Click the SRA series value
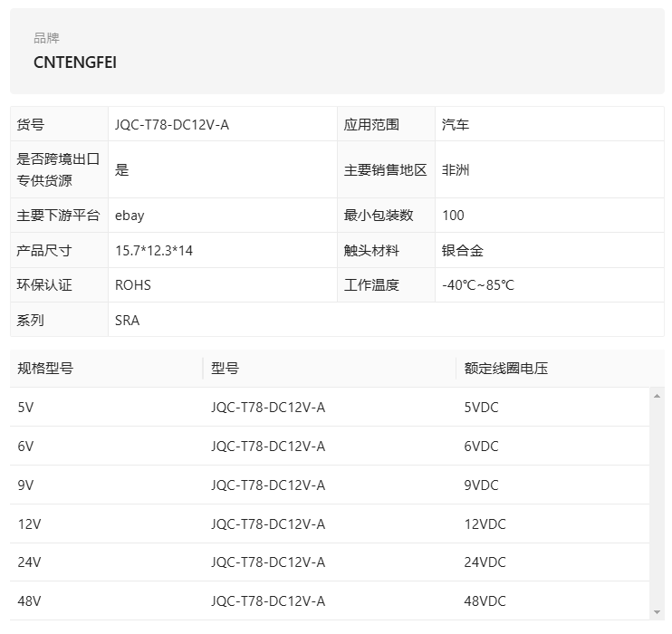 coord(128,321)
